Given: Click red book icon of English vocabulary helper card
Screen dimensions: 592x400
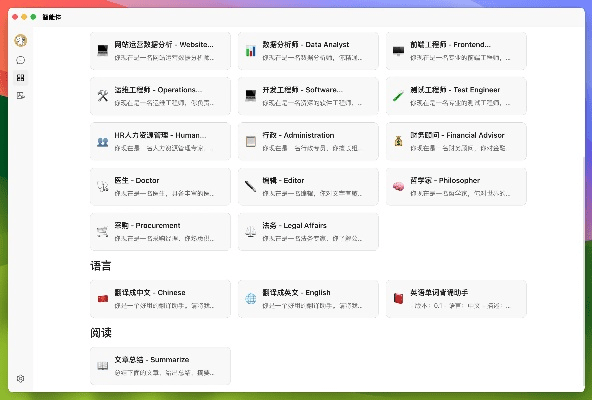Looking at the screenshot, I should coord(399,299).
